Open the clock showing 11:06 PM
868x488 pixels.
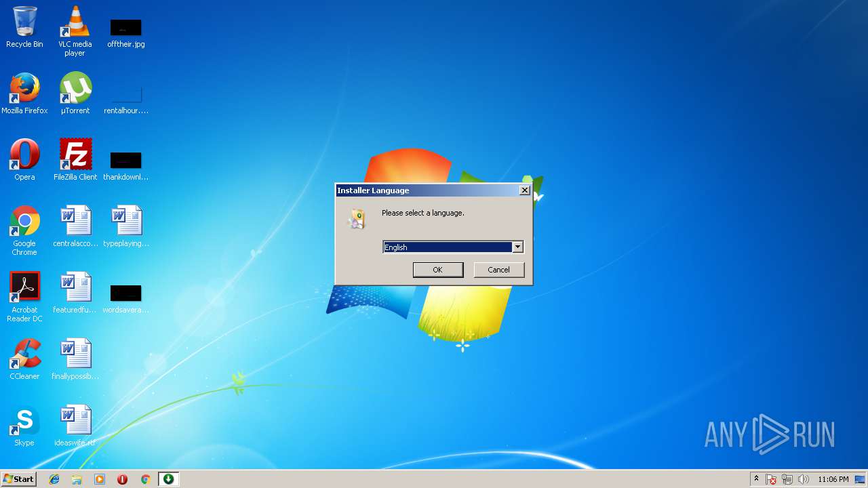tap(833, 479)
